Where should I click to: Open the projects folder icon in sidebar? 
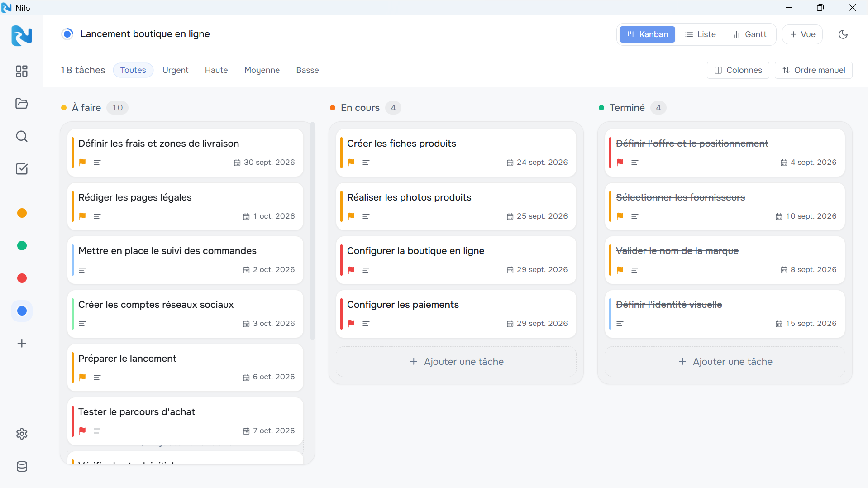tap(22, 104)
